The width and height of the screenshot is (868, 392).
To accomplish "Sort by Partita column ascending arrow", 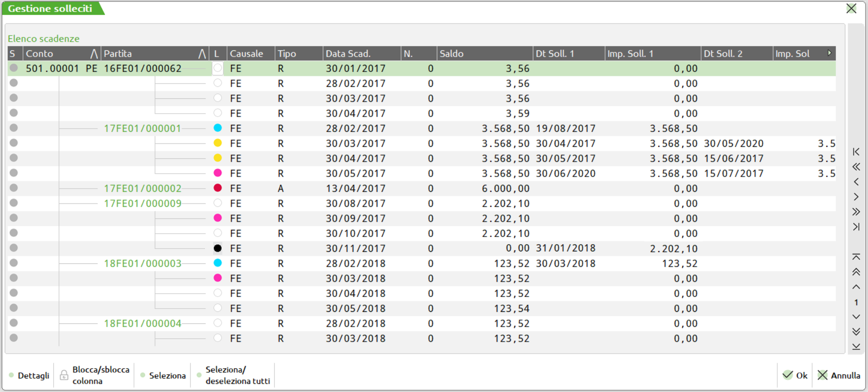I will click(202, 54).
